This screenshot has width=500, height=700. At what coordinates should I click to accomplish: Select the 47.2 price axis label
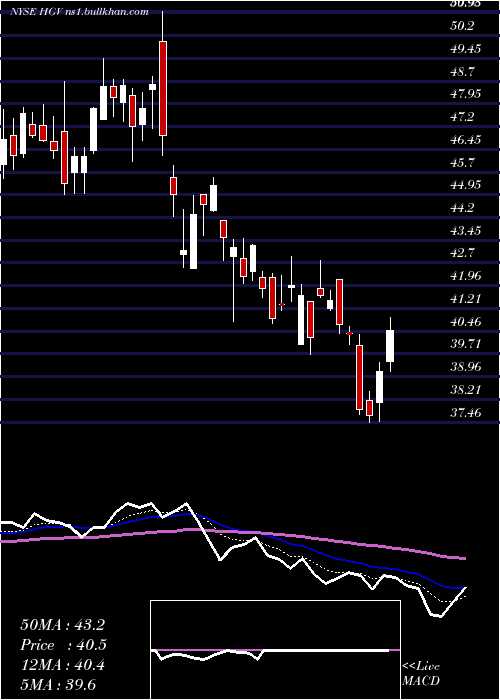(x=462, y=117)
